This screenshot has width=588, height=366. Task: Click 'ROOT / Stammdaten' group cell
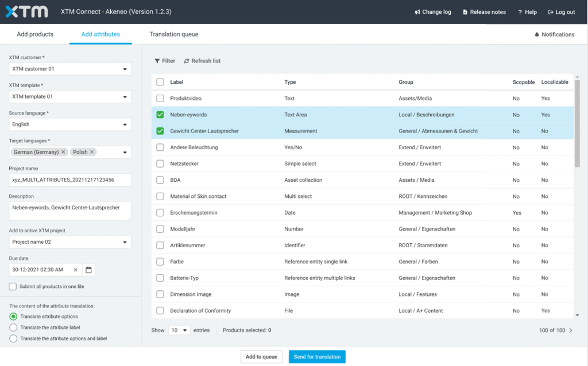coord(423,246)
